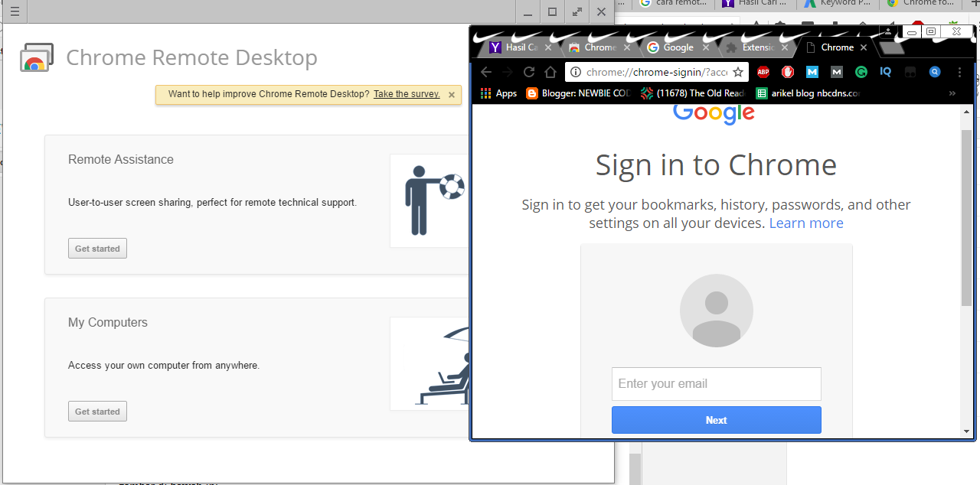
Task: Click the Chrome Remote Desktop logo icon
Action: [36, 57]
